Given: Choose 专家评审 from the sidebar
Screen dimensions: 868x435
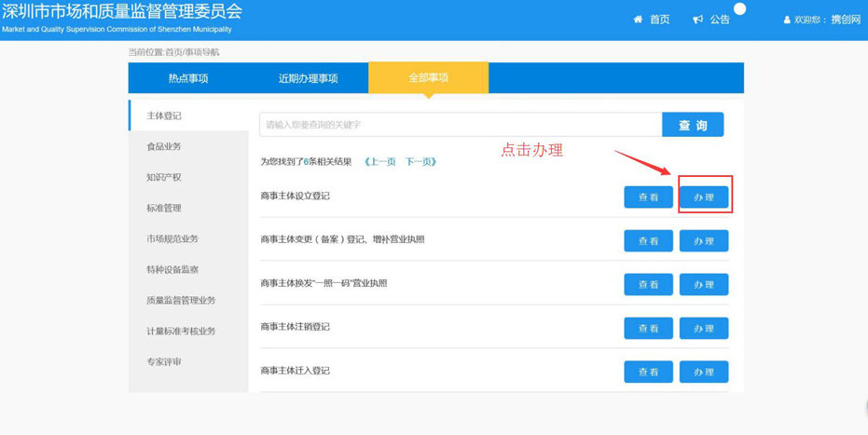Looking at the screenshot, I should [x=164, y=362].
